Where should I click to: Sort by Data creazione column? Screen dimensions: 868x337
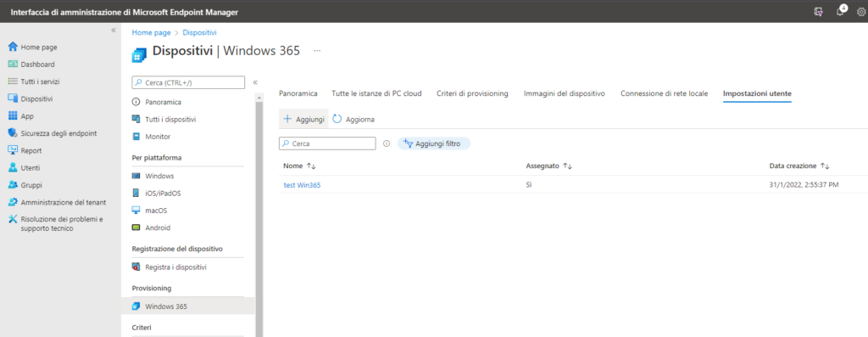click(799, 166)
